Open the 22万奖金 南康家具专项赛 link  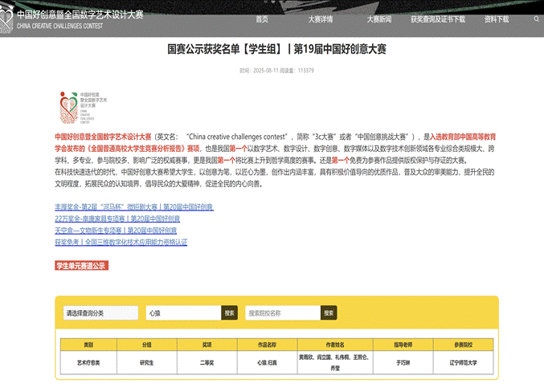click(117, 218)
